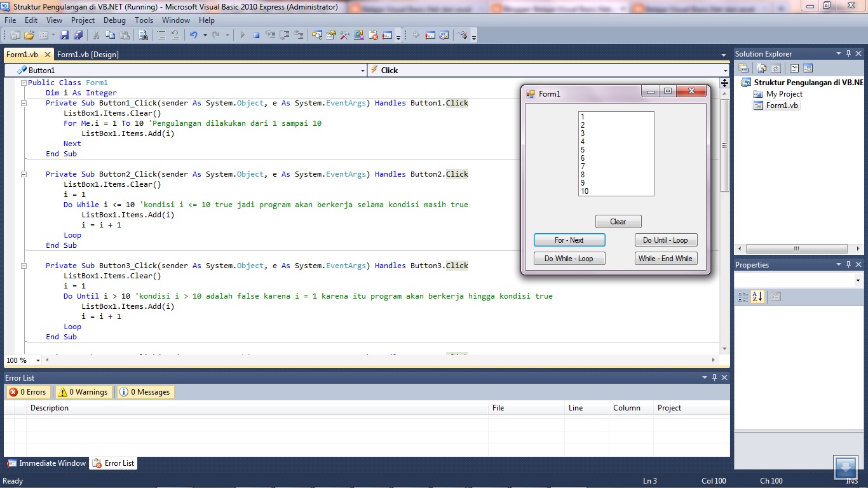
Task: Open the Undo history dropdown arrow
Action: (x=205, y=35)
